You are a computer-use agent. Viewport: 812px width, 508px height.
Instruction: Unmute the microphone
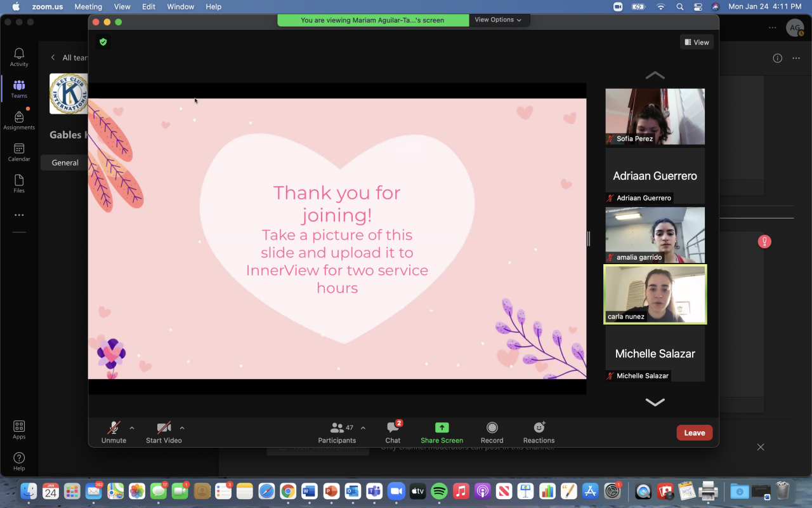(x=114, y=432)
